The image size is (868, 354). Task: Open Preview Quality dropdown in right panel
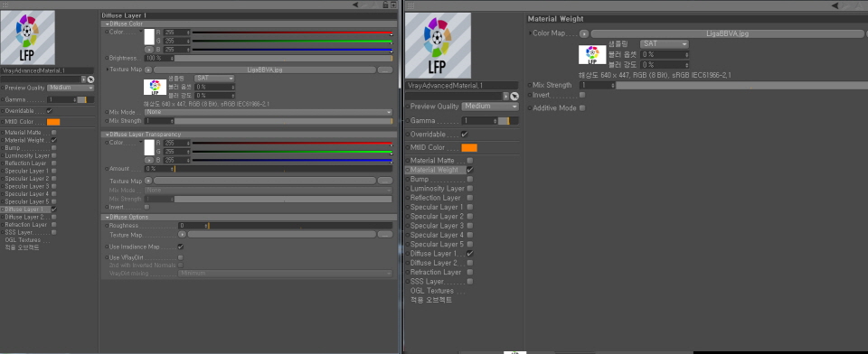490,107
